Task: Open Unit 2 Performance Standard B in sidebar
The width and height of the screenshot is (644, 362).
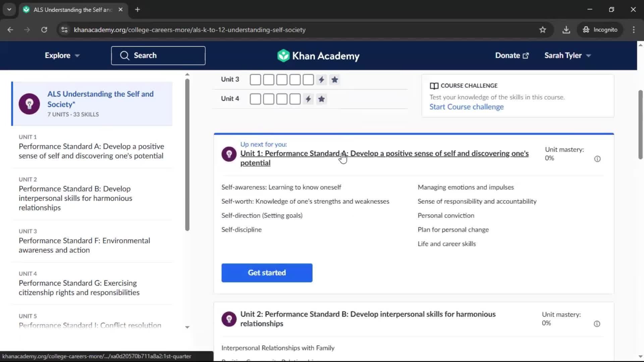Action: (x=92, y=194)
